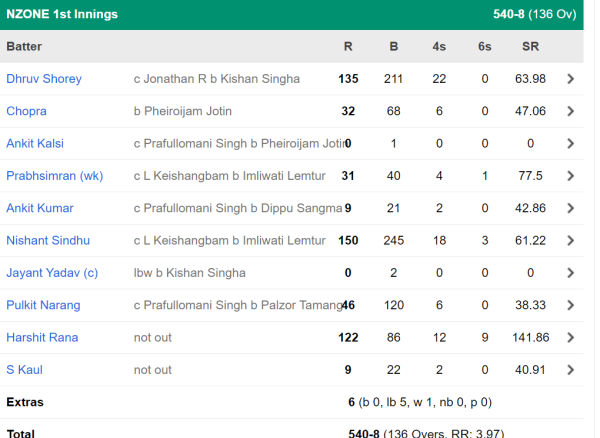Open Nishant Sindhu player profile
The width and height of the screenshot is (600, 438).
48,241
